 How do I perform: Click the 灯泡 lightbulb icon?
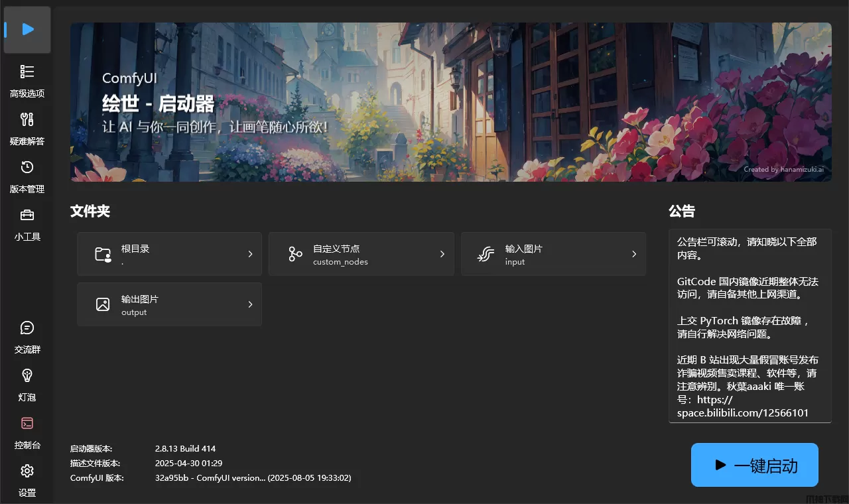[27, 375]
